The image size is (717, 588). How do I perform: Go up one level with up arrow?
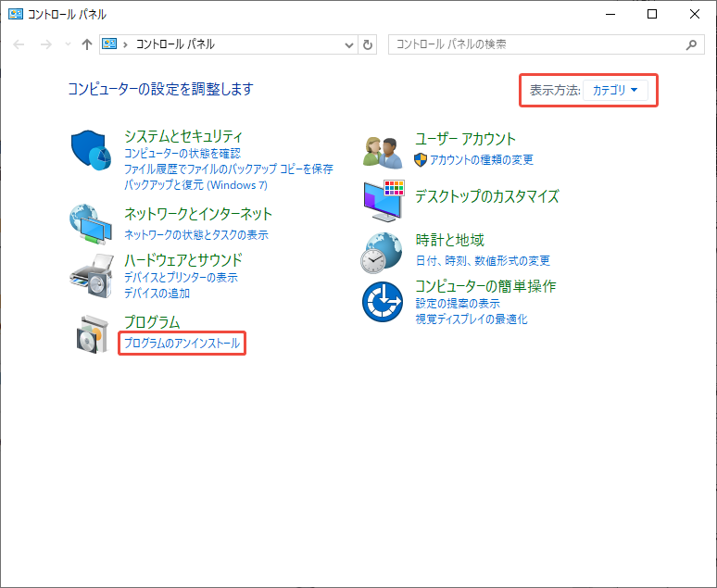pyautogui.click(x=87, y=44)
